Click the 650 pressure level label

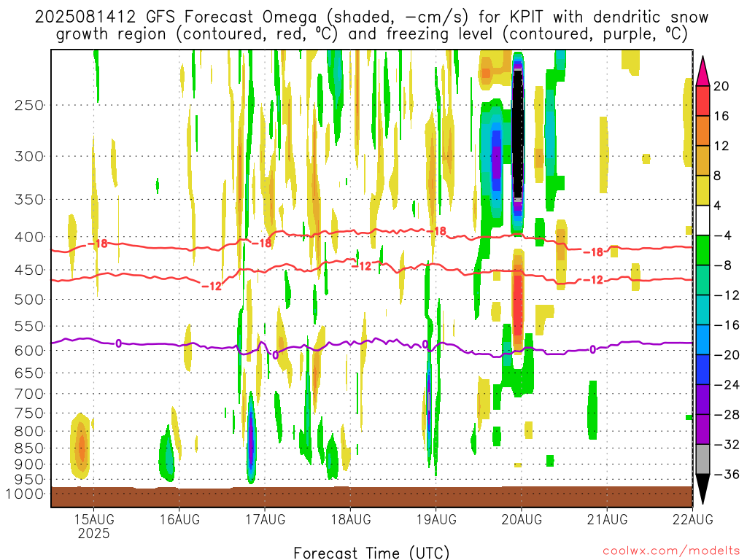[29, 373]
